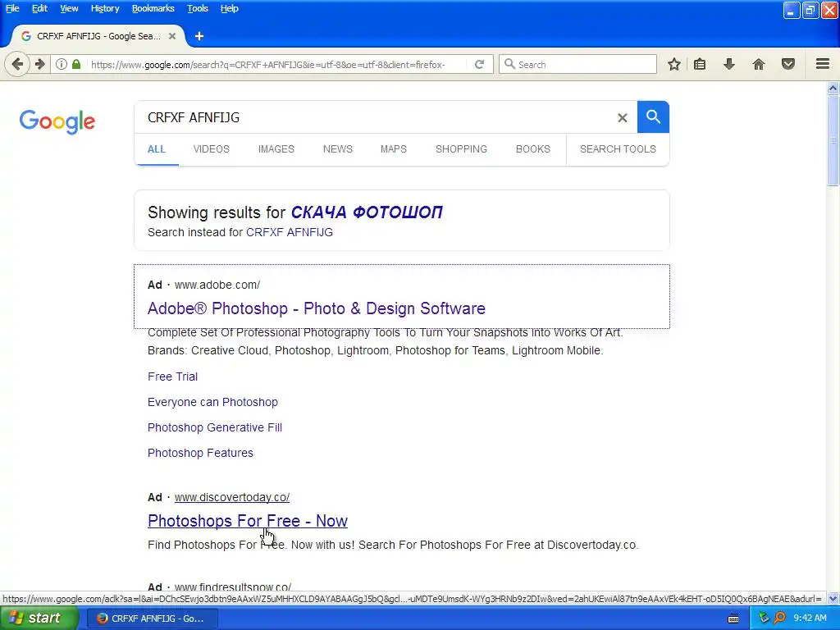Show bookmarks list icon
Image resolution: width=840 pixels, height=630 pixels.
coord(700,64)
